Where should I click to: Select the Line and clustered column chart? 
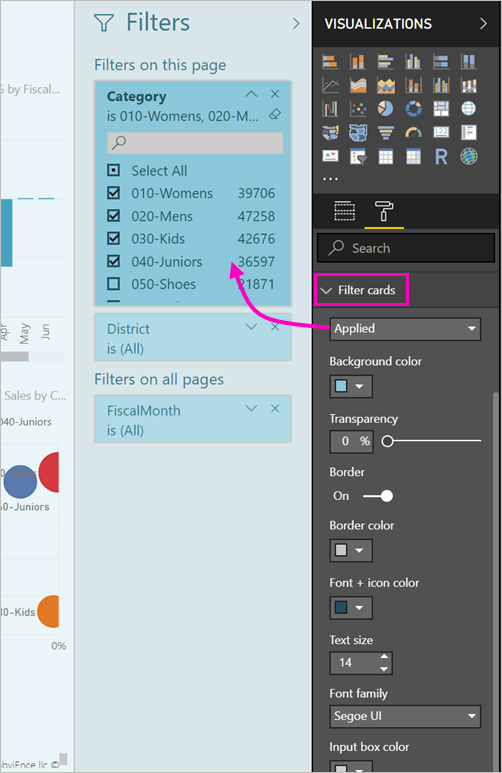441,85
